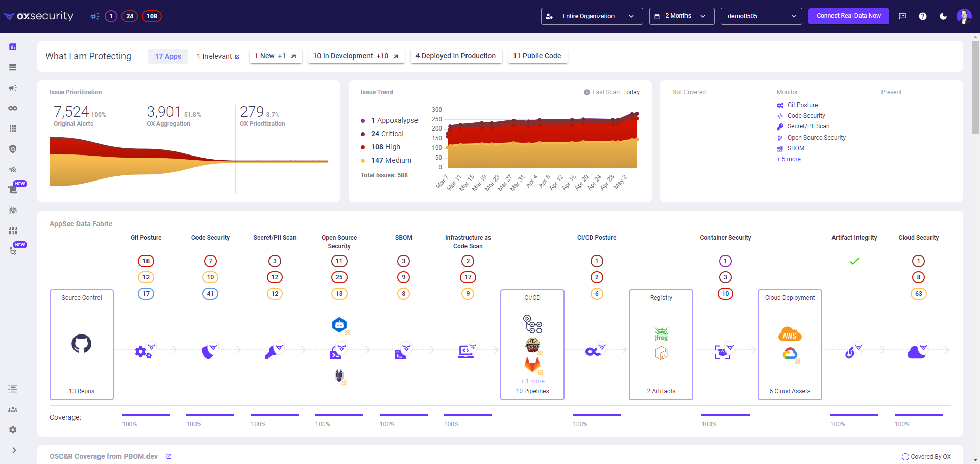980x464 pixels.
Task: Toggle dark mode with the moon icon
Action: 943,16
